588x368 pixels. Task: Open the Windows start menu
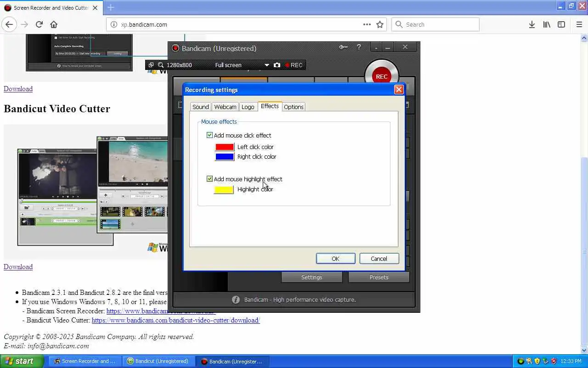22,361
